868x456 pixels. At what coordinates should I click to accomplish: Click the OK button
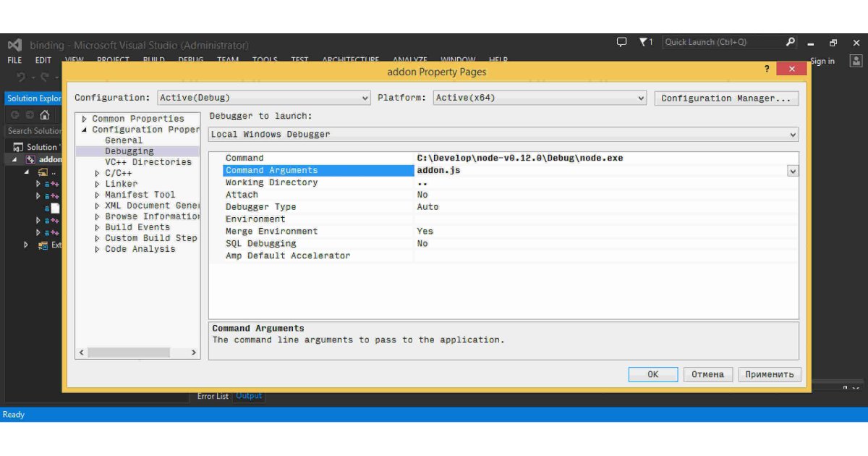pos(652,374)
